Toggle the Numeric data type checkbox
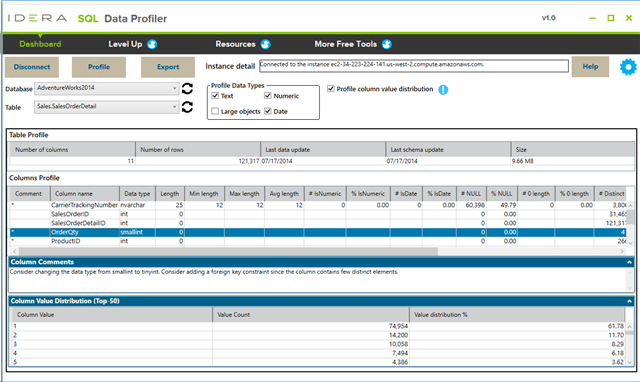The height and width of the screenshot is (382, 640). tap(268, 96)
